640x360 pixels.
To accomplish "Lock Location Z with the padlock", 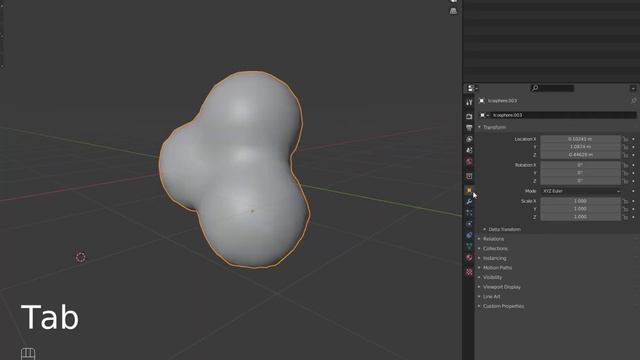I will pyautogui.click(x=625, y=155).
